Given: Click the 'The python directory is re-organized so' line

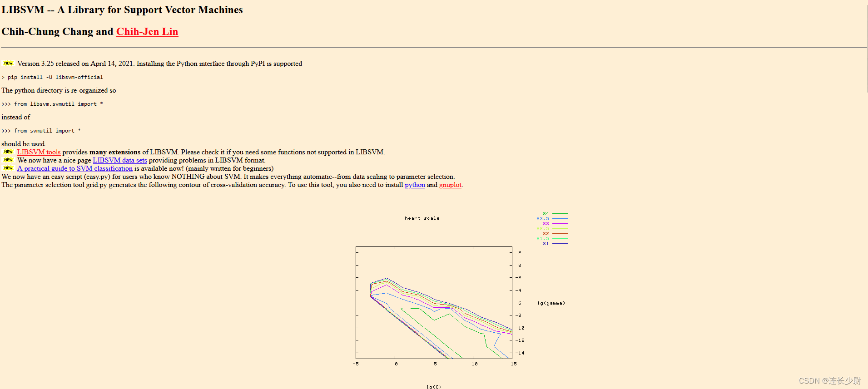Looking at the screenshot, I should (59, 90).
